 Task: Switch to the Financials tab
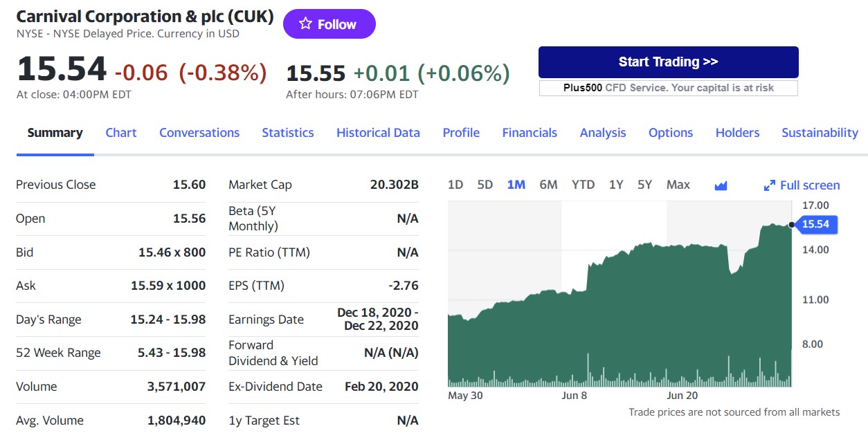click(530, 133)
